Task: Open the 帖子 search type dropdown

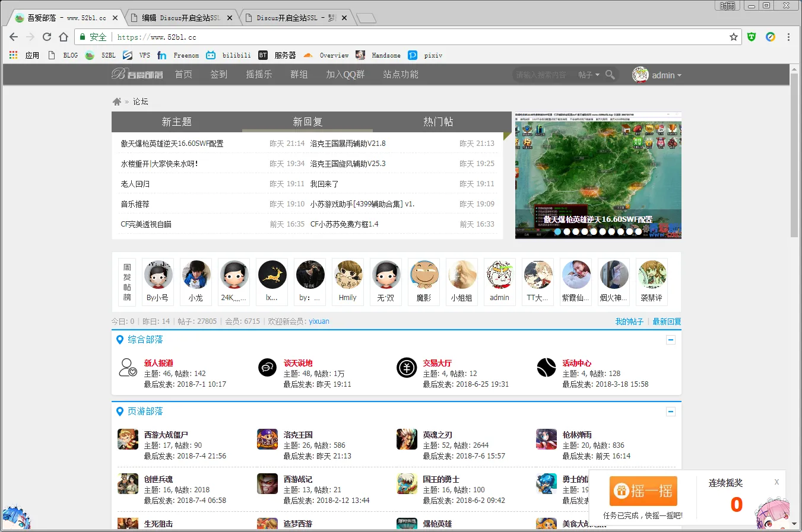Action: pos(589,75)
